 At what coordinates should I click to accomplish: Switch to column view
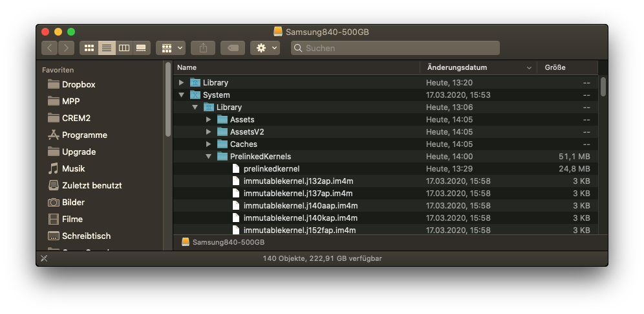click(x=124, y=48)
